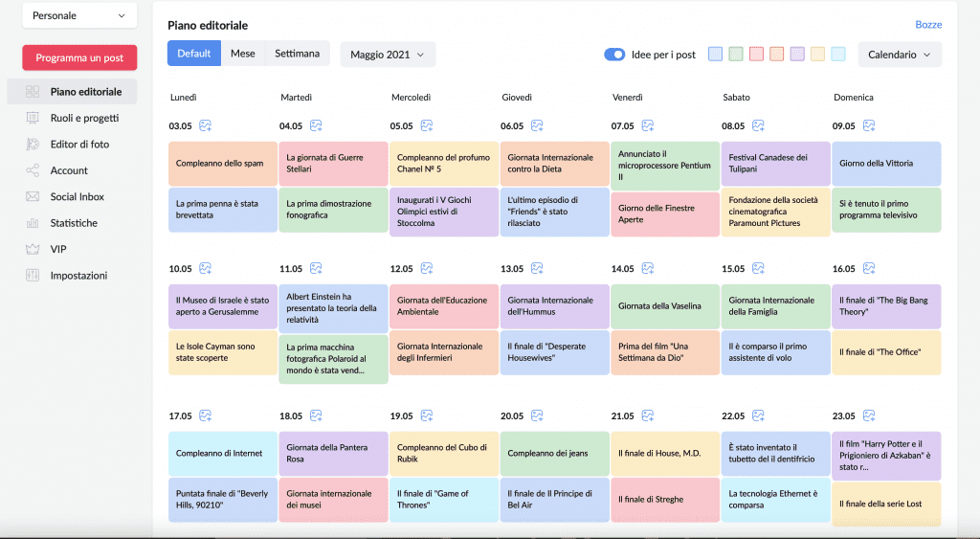Click the Editor di foto palette icon
980x539 pixels.
33,145
